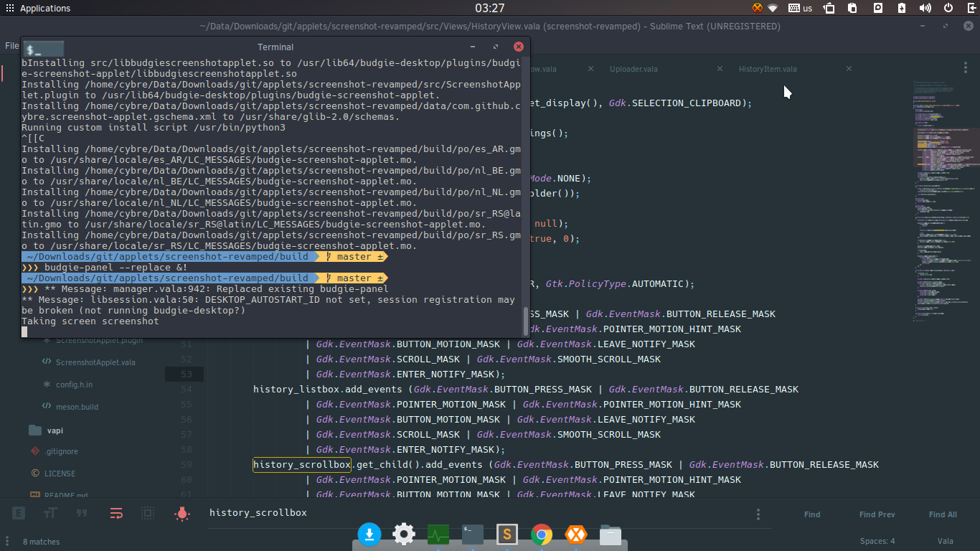This screenshot has width=980, height=551.
Task: Toggle highlight matches lightbulb icon
Action: [x=182, y=513]
